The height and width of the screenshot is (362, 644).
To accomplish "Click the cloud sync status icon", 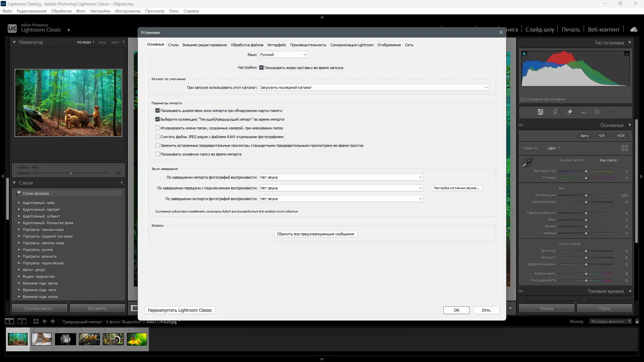I will pos(634,29).
